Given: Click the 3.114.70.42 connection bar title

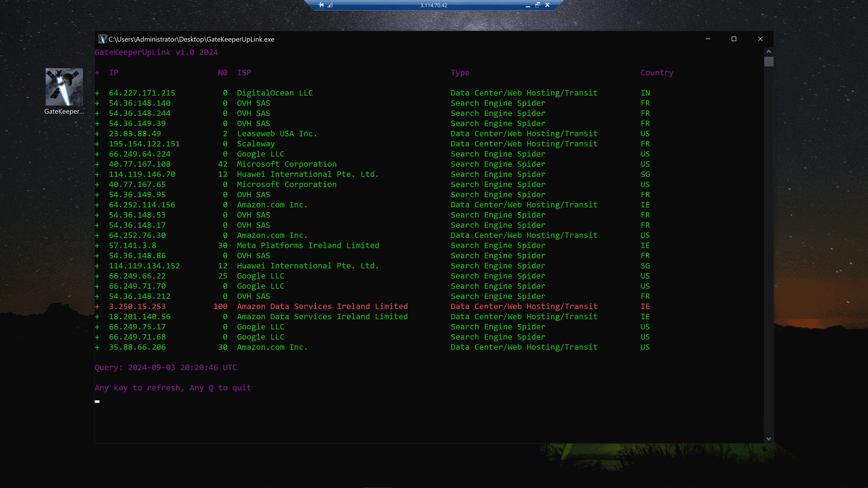Looking at the screenshot, I should (x=434, y=5).
